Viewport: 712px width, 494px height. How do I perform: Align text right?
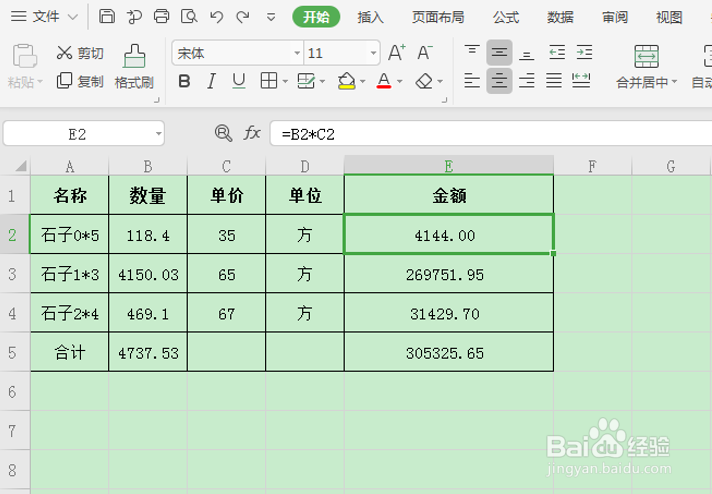tap(527, 81)
